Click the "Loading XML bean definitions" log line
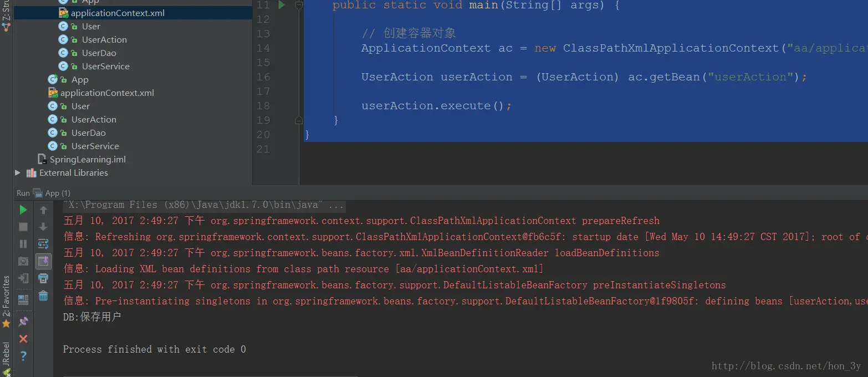868x377 pixels. tap(303, 269)
